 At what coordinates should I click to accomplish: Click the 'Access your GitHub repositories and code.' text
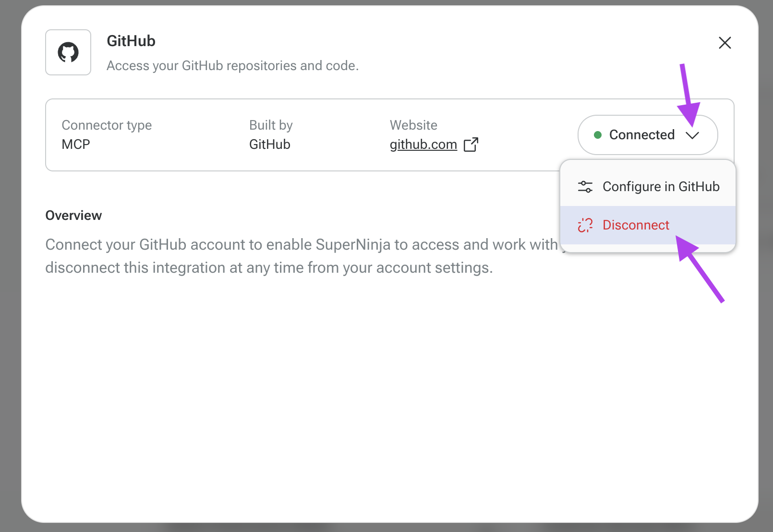233,66
